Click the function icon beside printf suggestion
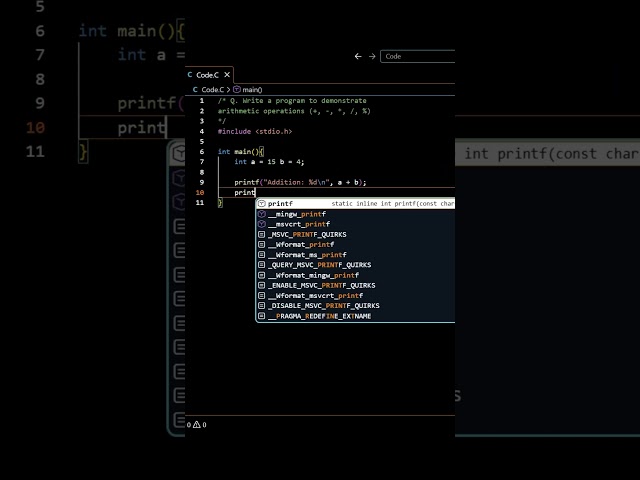Viewport: 640px width, 480px height. [x=262, y=203]
